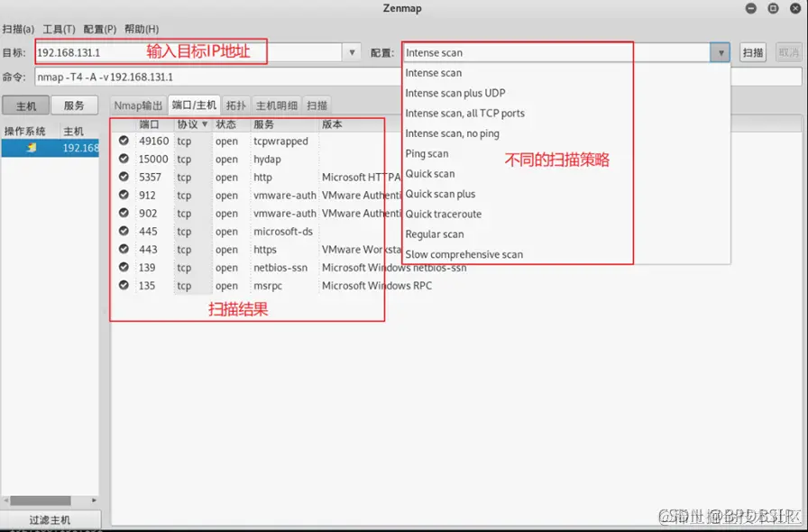Choose Intense scan, all TCP ports
Screen dimensions: 808x532
(x=464, y=113)
